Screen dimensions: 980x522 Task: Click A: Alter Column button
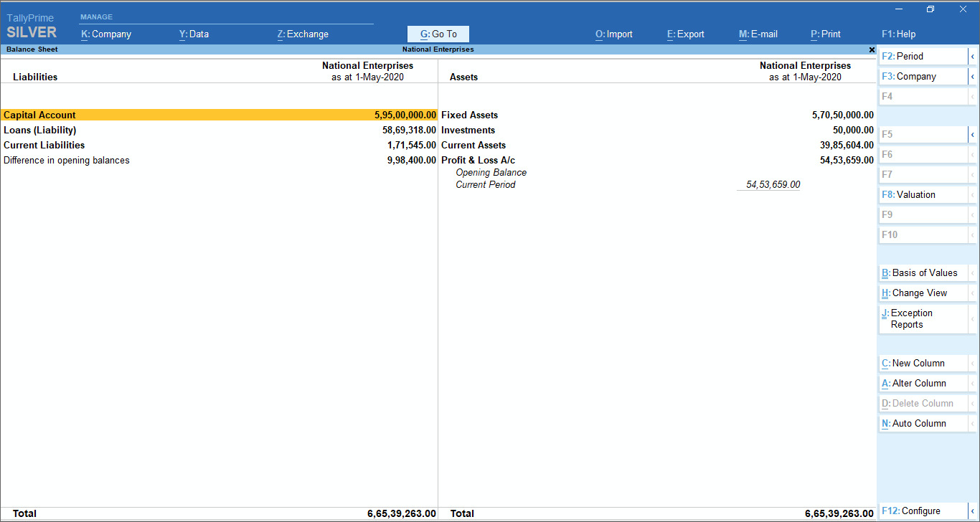[923, 383]
